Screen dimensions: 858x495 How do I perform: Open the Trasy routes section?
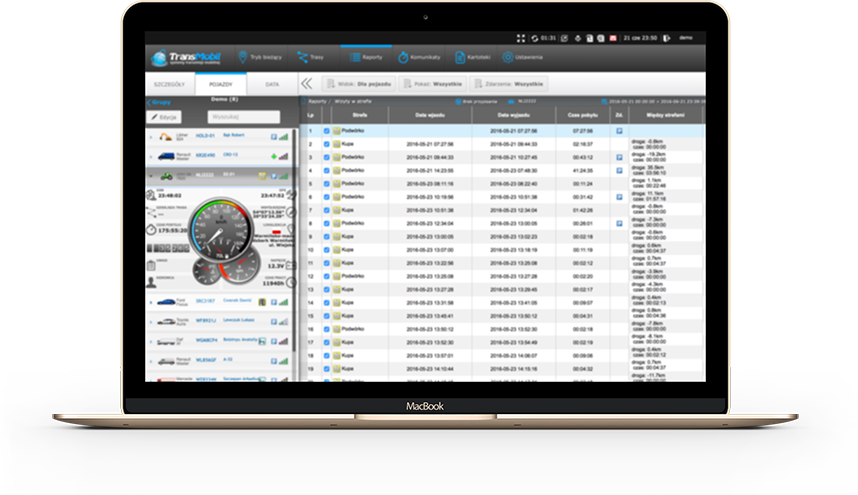coord(310,58)
